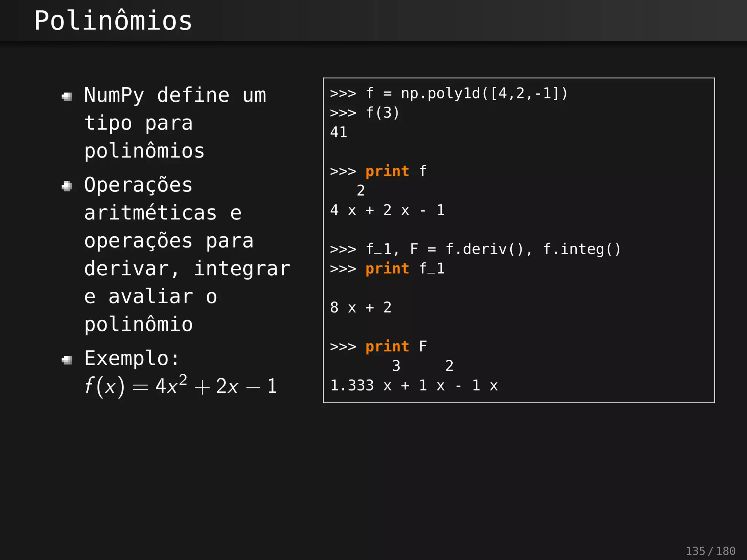
Task: Click the bullet icon beside "Exemplo:"
Action: pyautogui.click(x=67, y=360)
